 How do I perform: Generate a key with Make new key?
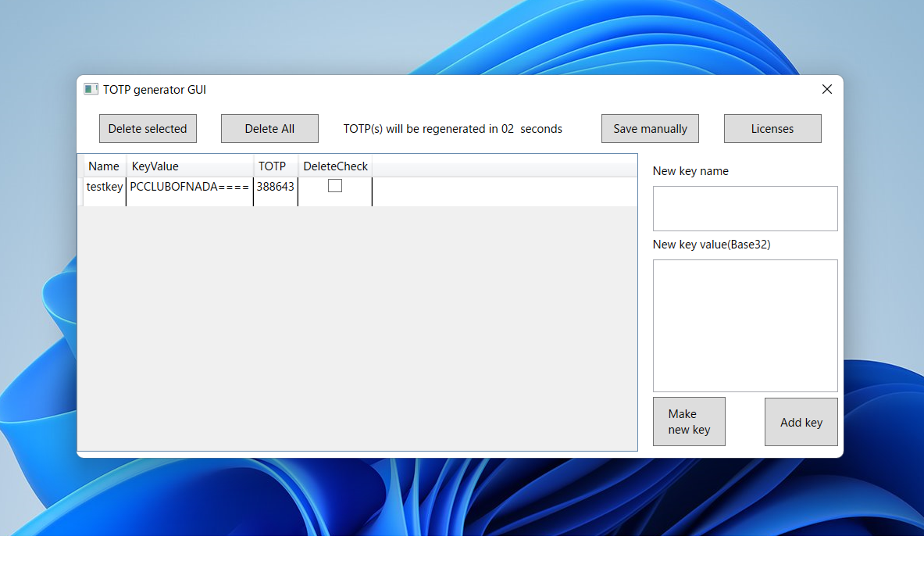tap(689, 422)
